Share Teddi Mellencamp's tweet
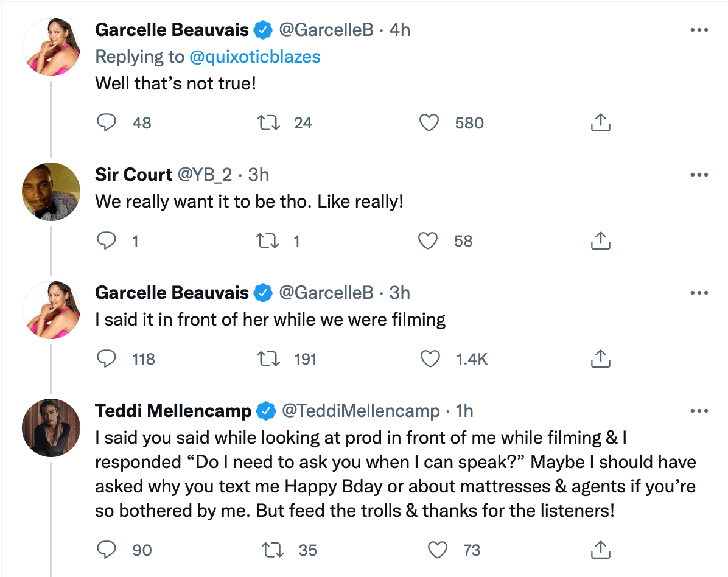This screenshot has height=577, width=728. pyautogui.click(x=600, y=550)
